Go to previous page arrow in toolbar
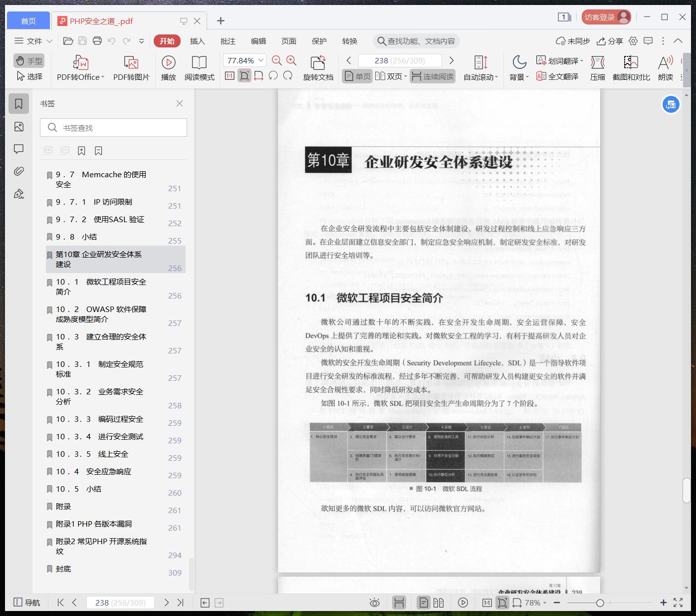This screenshot has height=616, width=696. [x=349, y=60]
